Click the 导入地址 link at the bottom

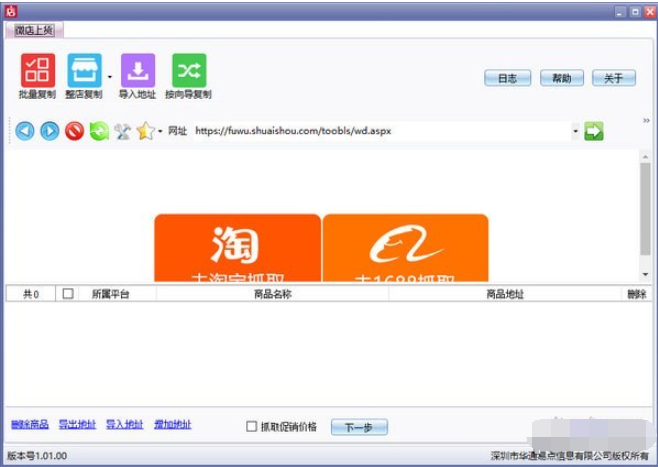125,425
